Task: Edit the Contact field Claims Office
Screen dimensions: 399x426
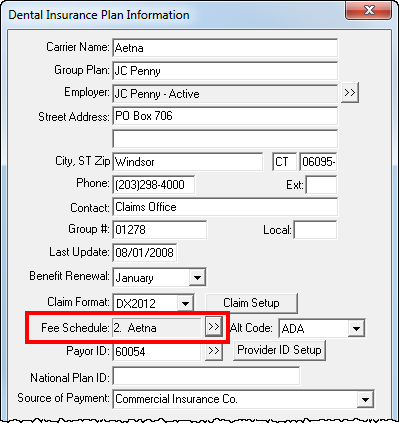Action: [x=225, y=207]
